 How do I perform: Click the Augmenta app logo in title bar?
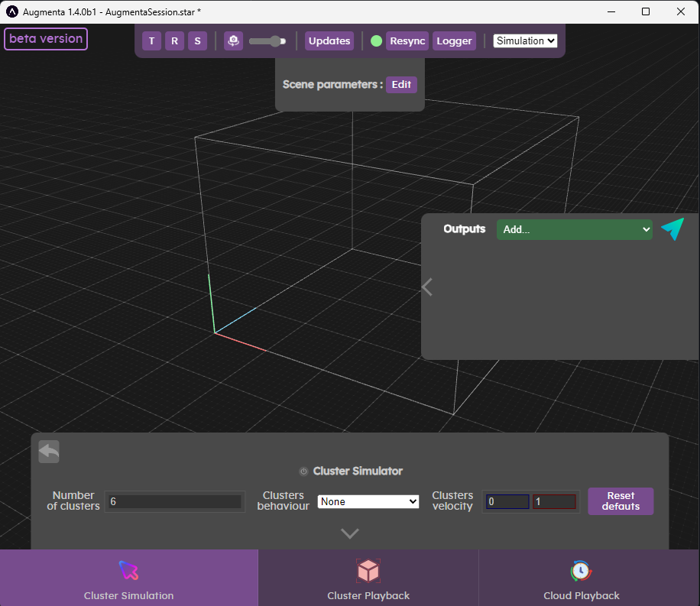pyautogui.click(x=12, y=12)
